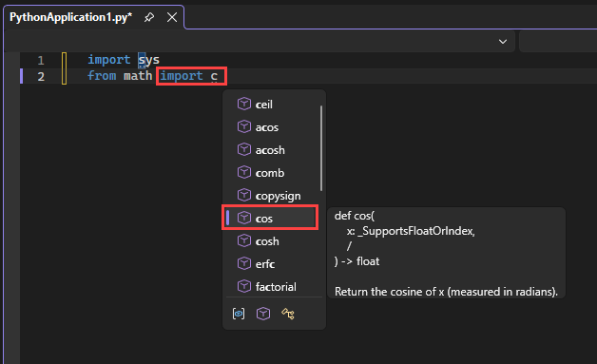
Task: Choose ceil from the completion list
Action: tap(272, 104)
